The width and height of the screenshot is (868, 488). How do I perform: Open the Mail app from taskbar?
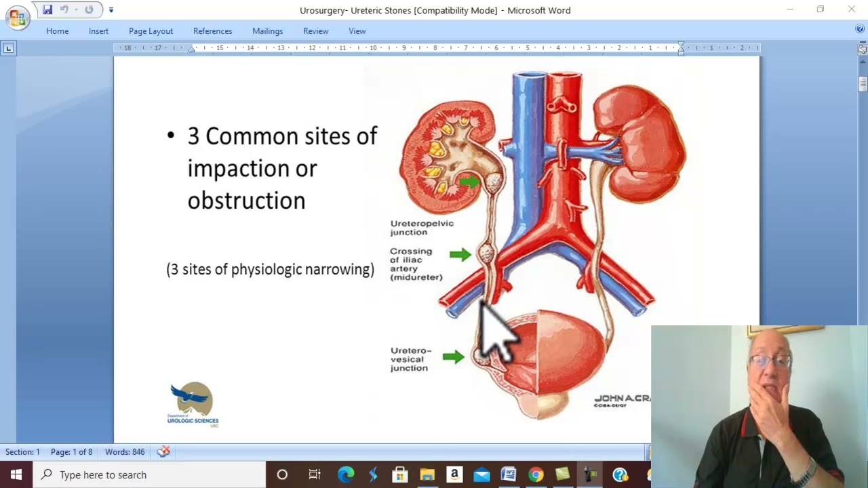click(481, 474)
